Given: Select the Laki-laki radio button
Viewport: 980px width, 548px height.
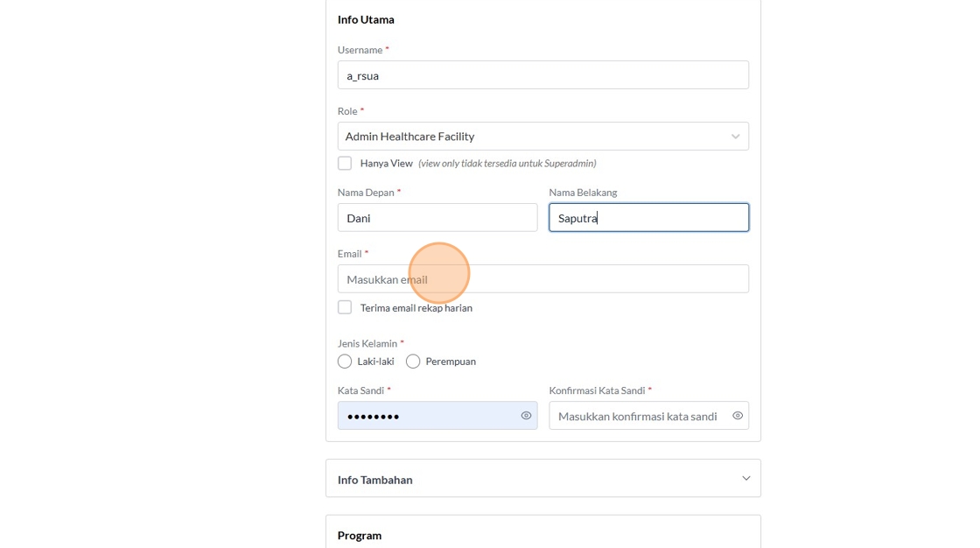Looking at the screenshot, I should click(x=345, y=362).
